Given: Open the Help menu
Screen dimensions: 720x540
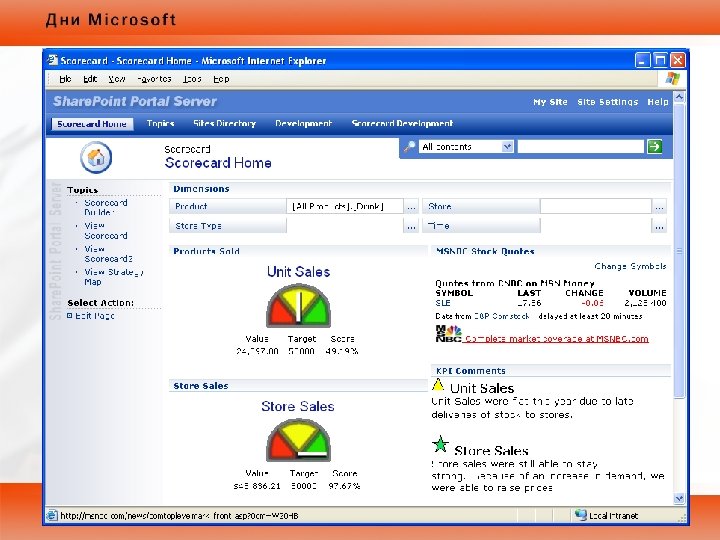Looking at the screenshot, I should pyautogui.click(x=221, y=79).
